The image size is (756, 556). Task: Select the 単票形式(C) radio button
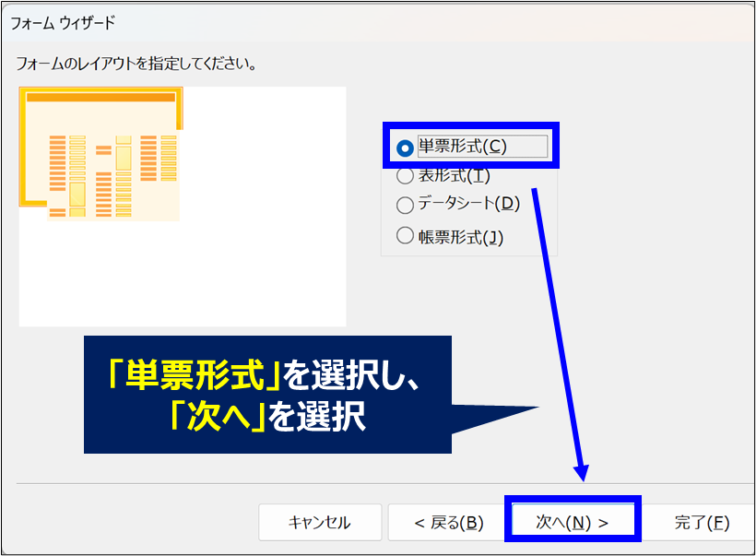(404, 148)
